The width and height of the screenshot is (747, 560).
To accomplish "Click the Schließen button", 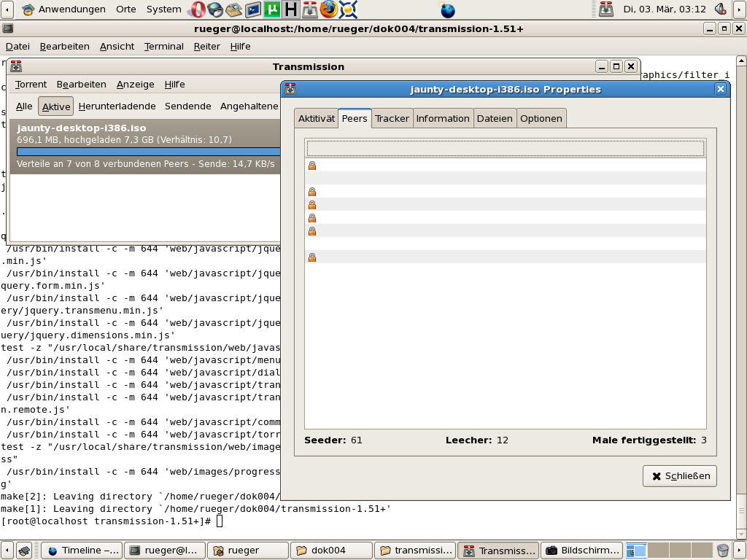I will 679,475.
